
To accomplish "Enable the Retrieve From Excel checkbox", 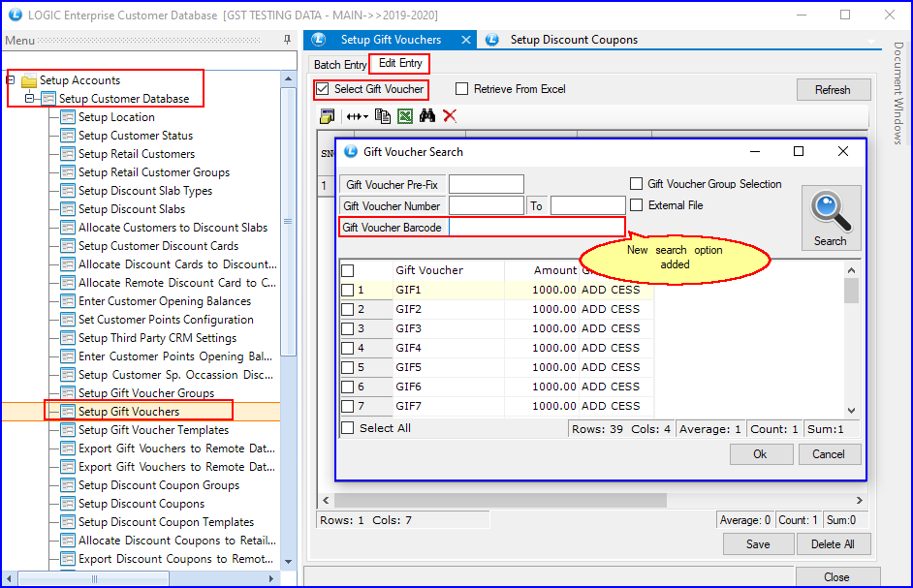I will pos(462,89).
